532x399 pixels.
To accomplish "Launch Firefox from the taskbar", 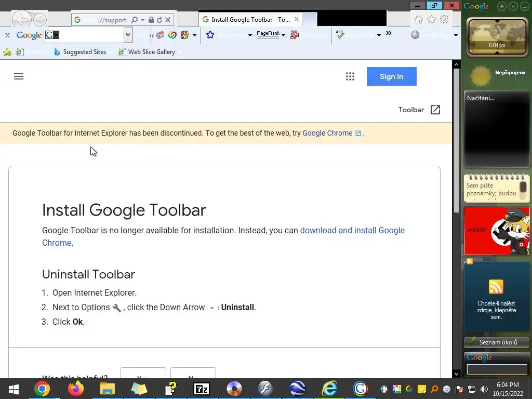I will click(x=76, y=389).
